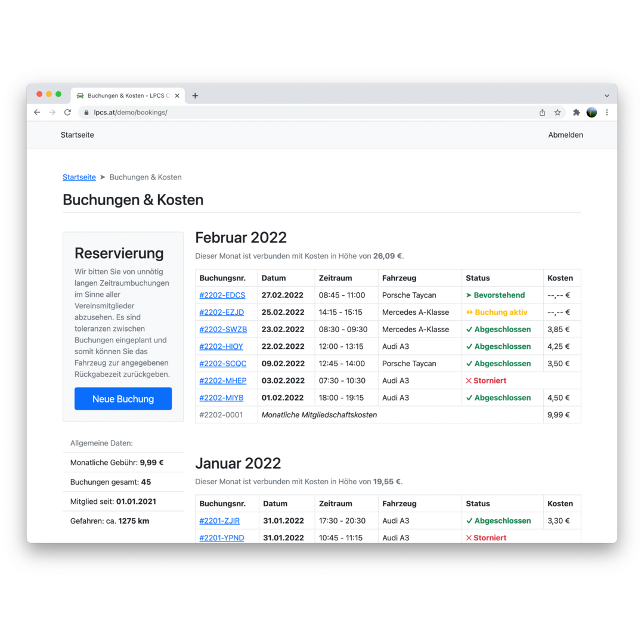Screen dimensions: 644x644
Task: Click the Startseite breadcrumb link
Action: [79, 177]
